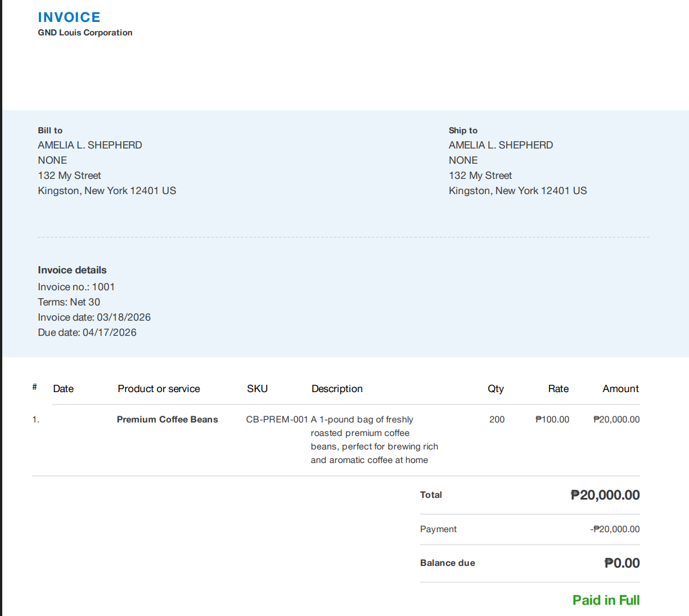Click the Terms Net 30 line

coord(69,302)
